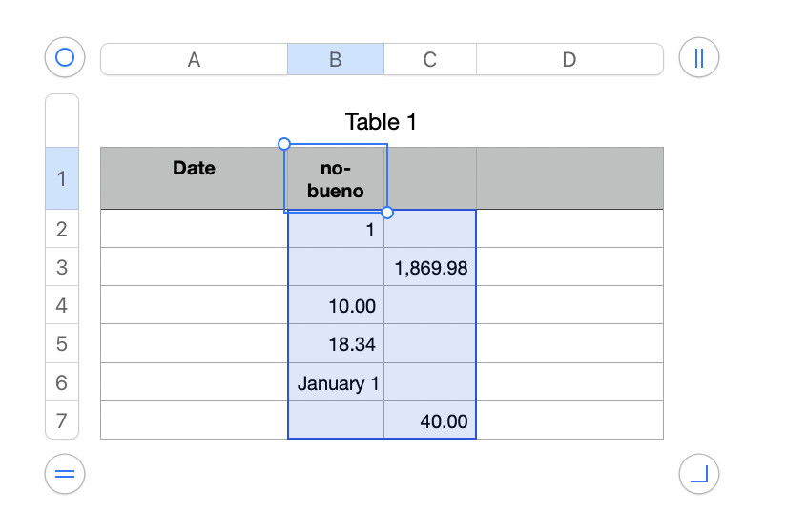Click the no-bueno header cell
The image size is (807, 532).
click(335, 178)
